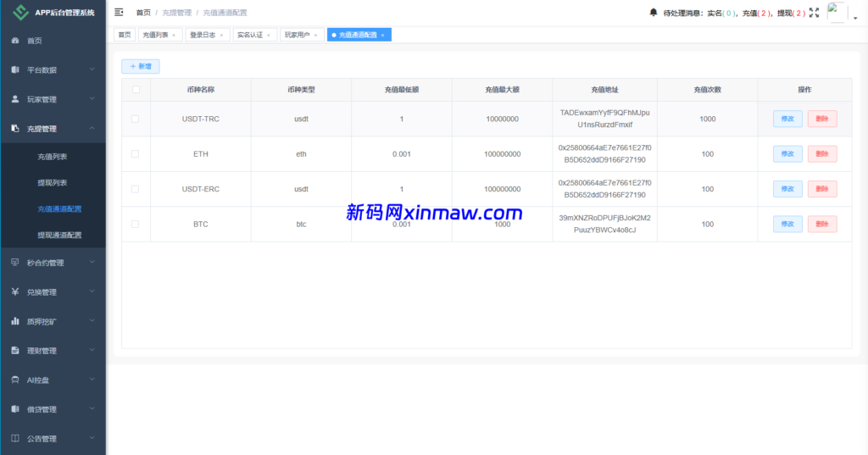The height and width of the screenshot is (455, 868).
Task: Switch to the 首页 tab
Action: point(125,35)
